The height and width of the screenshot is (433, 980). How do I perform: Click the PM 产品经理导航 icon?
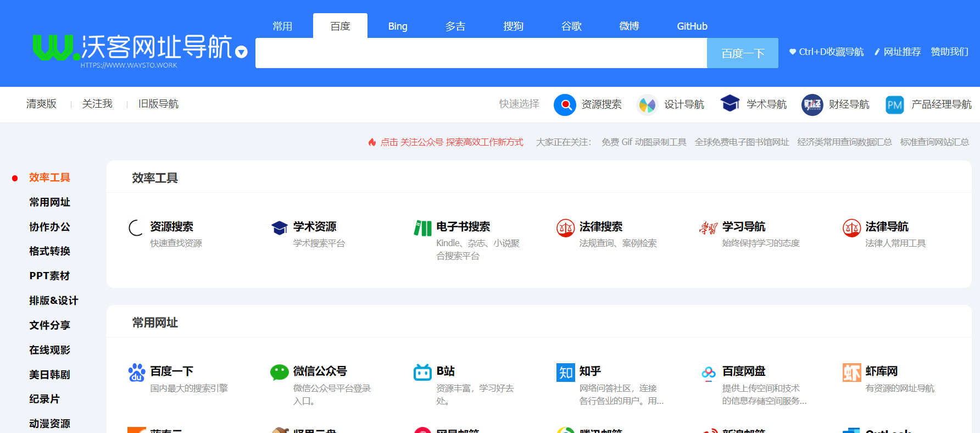point(894,104)
